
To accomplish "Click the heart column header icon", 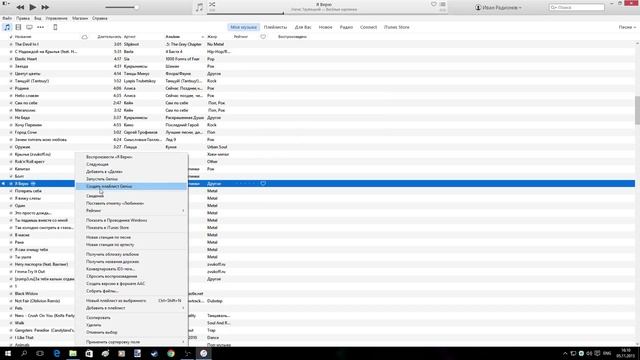I will point(263,37).
